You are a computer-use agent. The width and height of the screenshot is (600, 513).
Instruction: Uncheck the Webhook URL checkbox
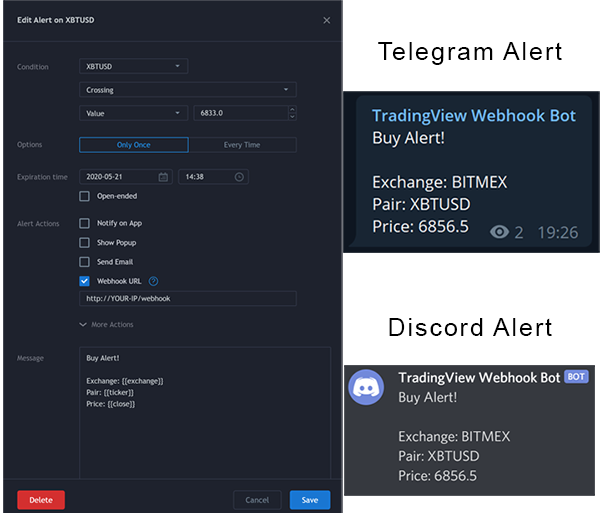pyautogui.click(x=84, y=281)
